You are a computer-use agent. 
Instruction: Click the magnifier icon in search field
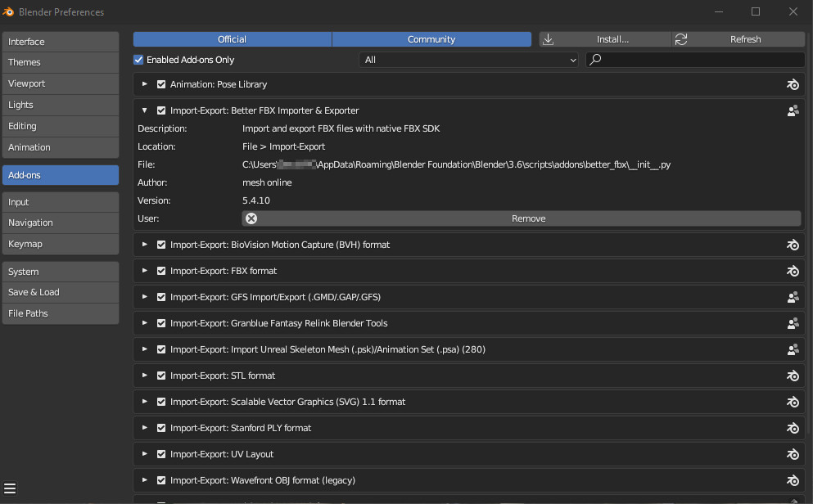[x=596, y=60]
